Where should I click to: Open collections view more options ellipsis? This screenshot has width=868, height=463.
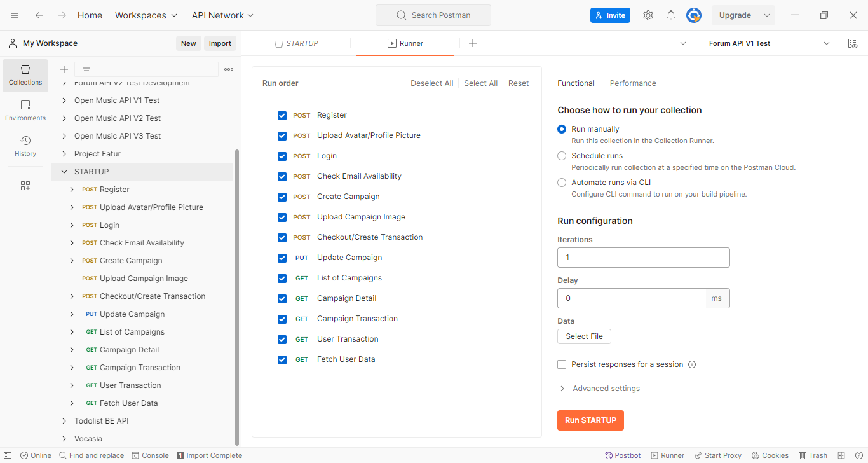point(229,69)
